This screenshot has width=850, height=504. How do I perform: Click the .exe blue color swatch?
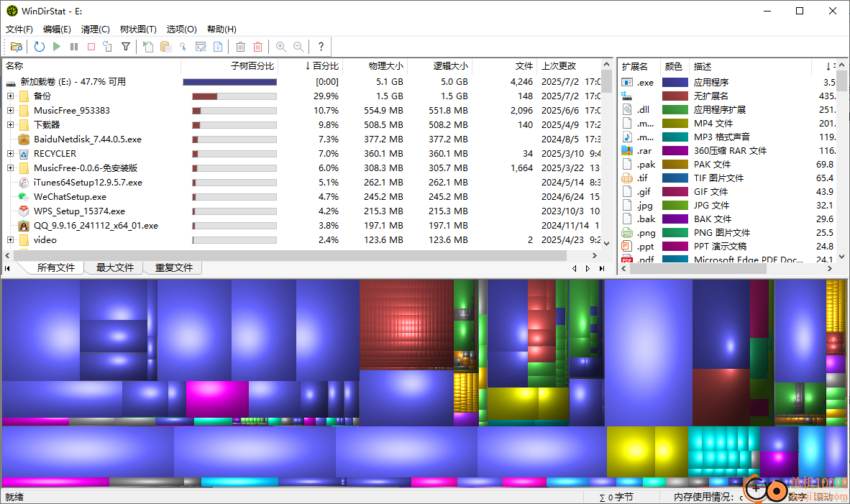tap(675, 83)
